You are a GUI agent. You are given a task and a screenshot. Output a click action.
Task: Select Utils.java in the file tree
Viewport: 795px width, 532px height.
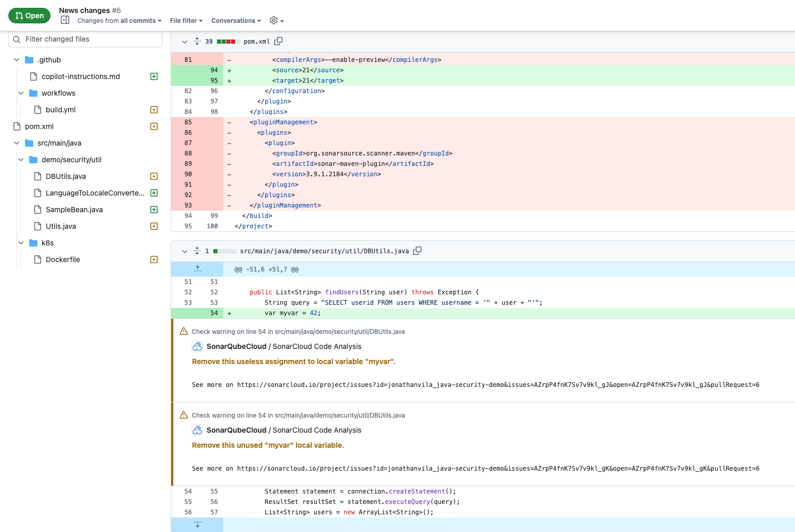coord(61,226)
